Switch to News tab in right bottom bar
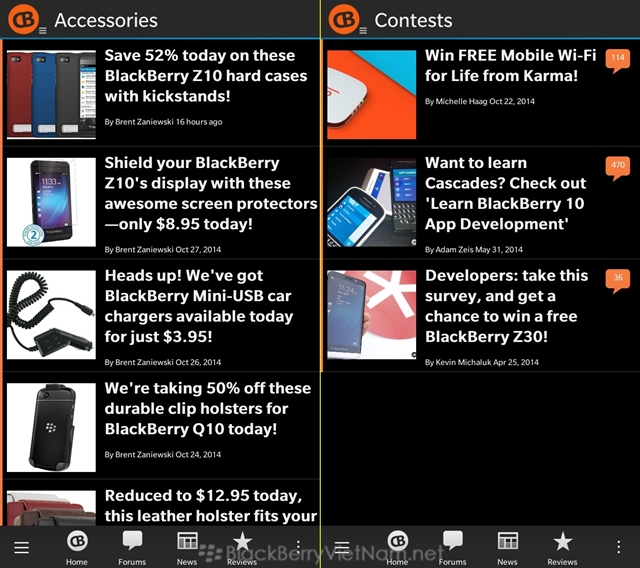640x568 pixels. pyautogui.click(x=507, y=548)
